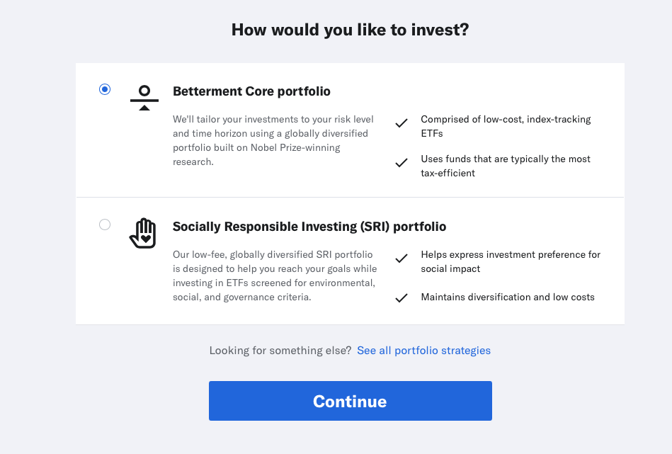
Task: Click checkmark beside social impact preference text
Action: [x=402, y=259]
